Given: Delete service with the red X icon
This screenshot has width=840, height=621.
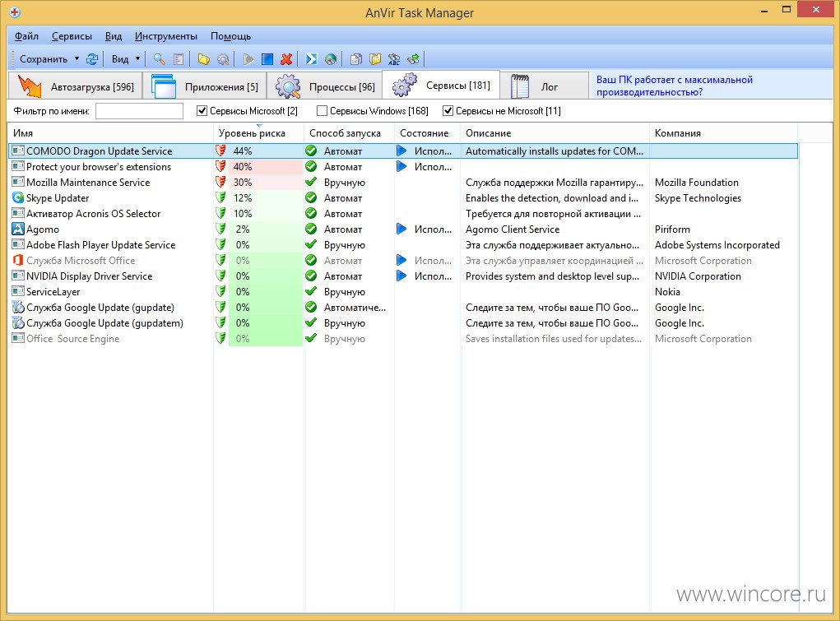Looking at the screenshot, I should 286,59.
